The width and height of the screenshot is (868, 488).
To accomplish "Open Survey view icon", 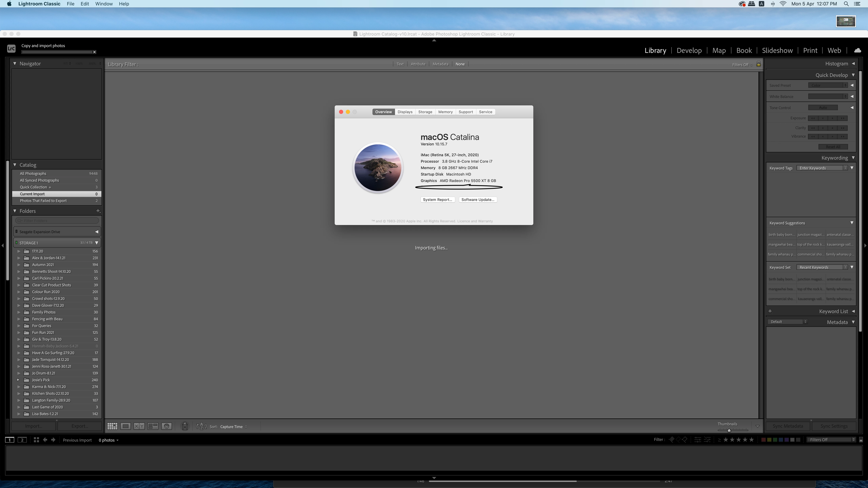I will [153, 426].
